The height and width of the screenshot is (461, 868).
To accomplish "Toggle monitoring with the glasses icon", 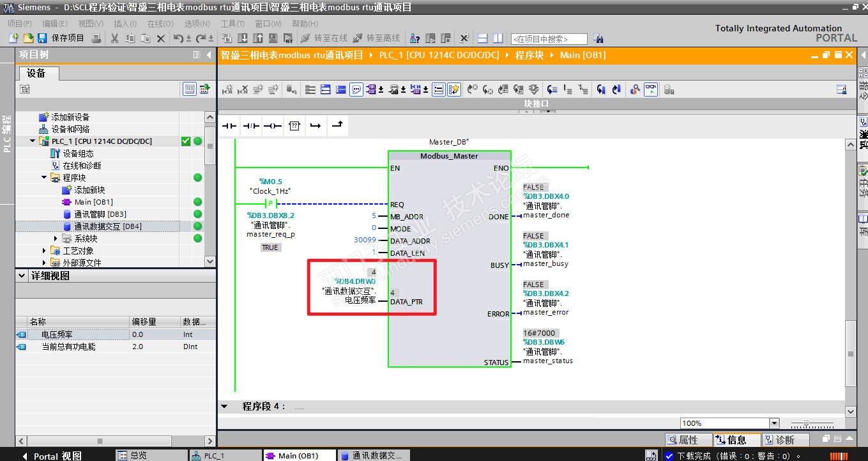I will [650, 90].
